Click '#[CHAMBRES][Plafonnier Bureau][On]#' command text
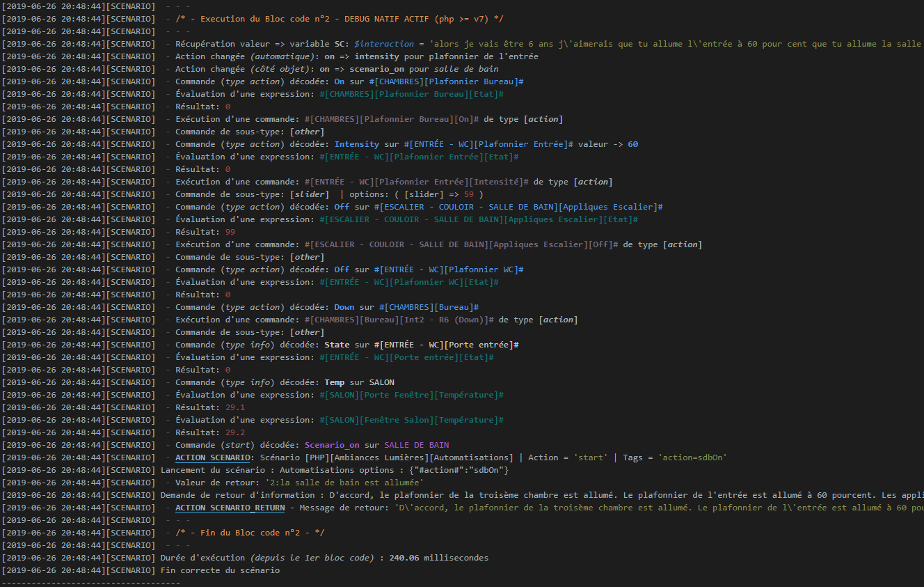The width and height of the screenshot is (924, 587). pos(392,119)
